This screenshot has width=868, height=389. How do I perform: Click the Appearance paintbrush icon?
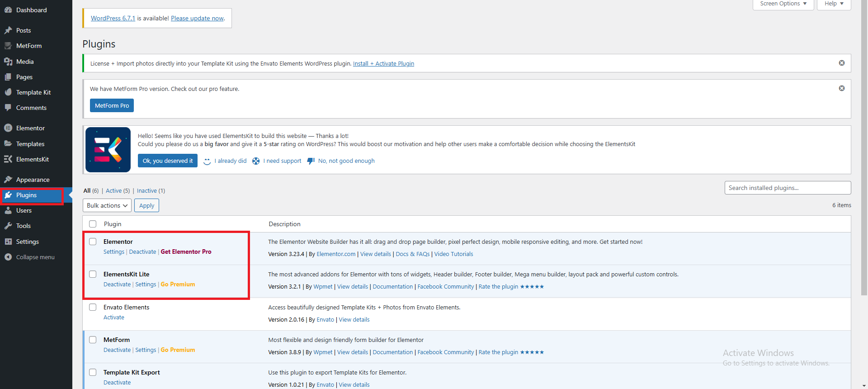pos(8,180)
